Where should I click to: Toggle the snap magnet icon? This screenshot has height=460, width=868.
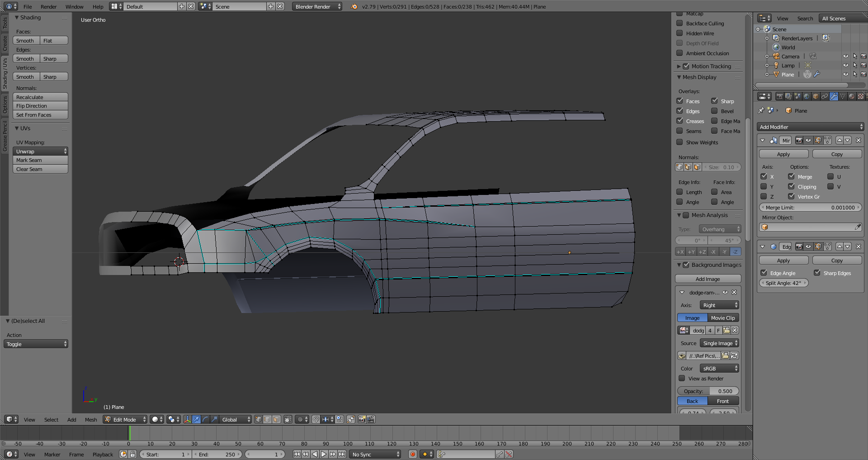pyautogui.click(x=316, y=419)
